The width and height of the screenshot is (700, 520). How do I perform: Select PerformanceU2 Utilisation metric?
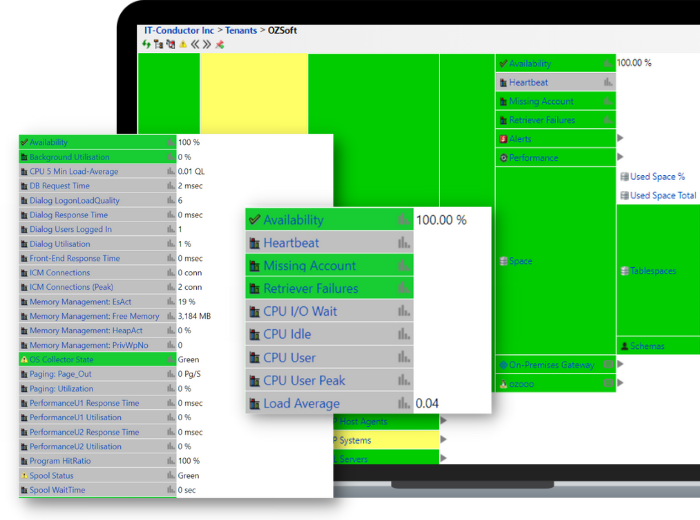97,446
